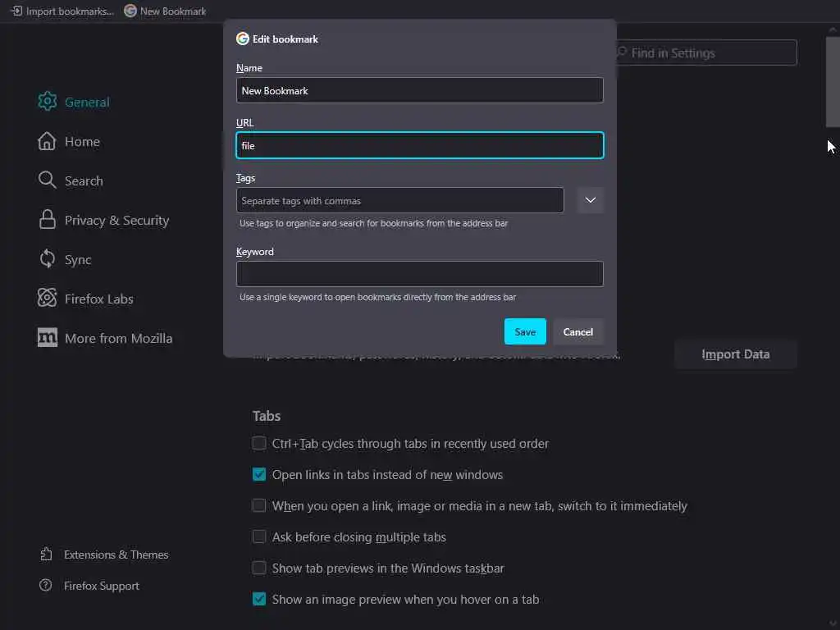Image resolution: width=840 pixels, height=630 pixels.
Task: Uncheck Open links in tabs option
Action: (259, 475)
